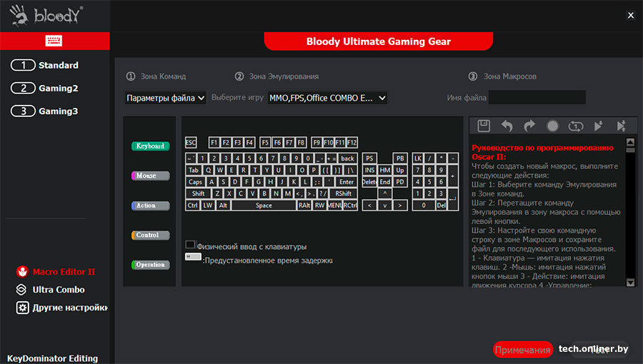Click the PS key on virtual keyboard
The height and width of the screenshot is (364, 643).
[x=369, y=158]
